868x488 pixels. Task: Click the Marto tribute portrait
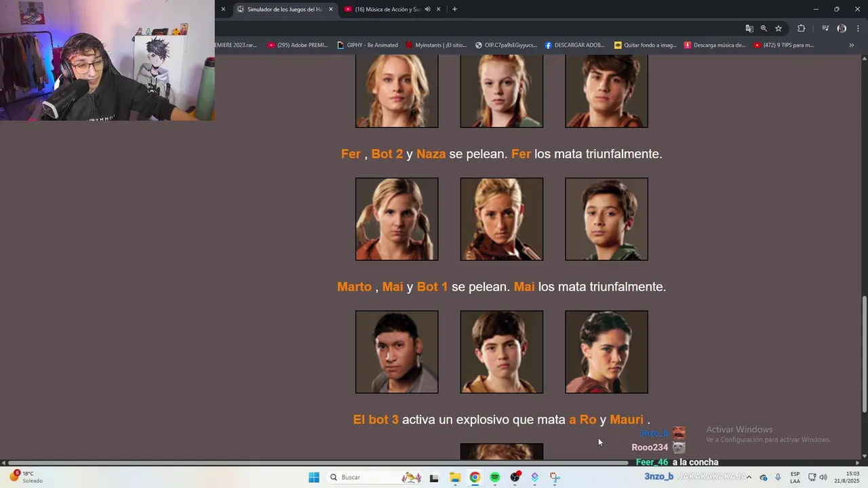click(x=397, y=352)
